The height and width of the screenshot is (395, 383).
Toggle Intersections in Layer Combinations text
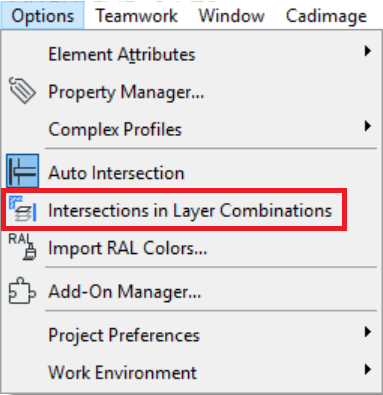click(190, 210)
